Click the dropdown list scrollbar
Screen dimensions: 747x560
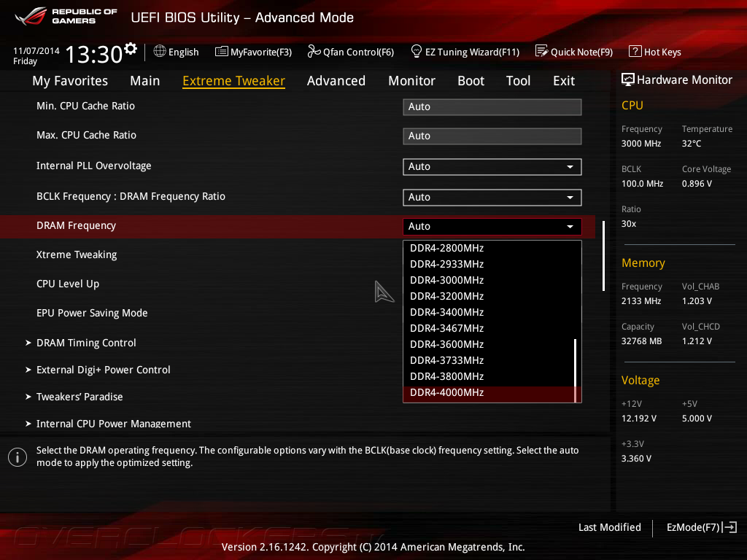(x=576, y=370)
